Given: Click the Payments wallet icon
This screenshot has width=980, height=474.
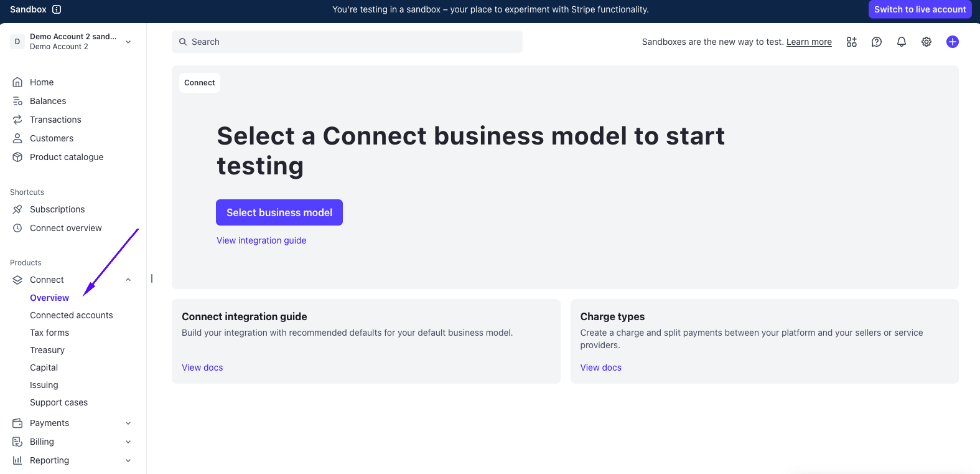Looking at the screenshot, I should click(x=17, y=423).
